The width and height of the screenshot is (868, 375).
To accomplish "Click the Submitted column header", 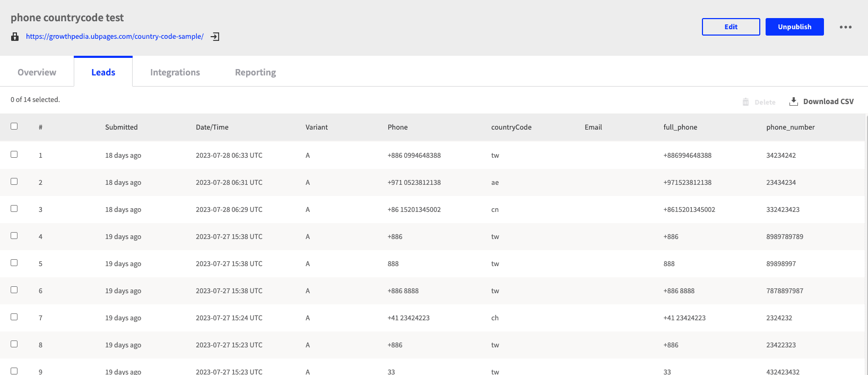I will 121,127.
